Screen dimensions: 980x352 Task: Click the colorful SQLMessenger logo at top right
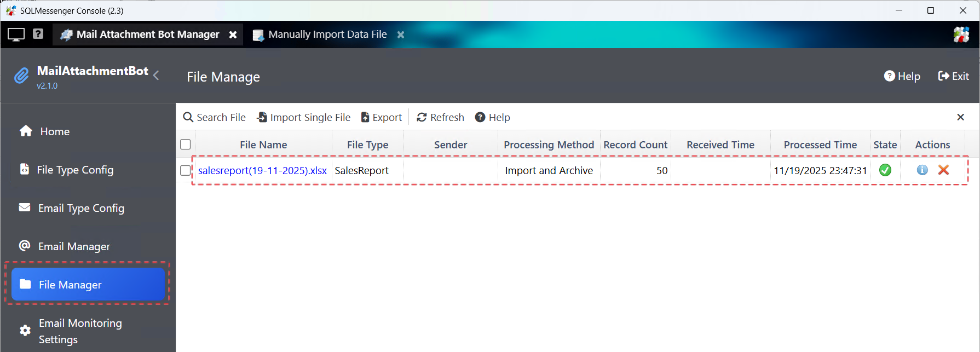pos(961,34)
